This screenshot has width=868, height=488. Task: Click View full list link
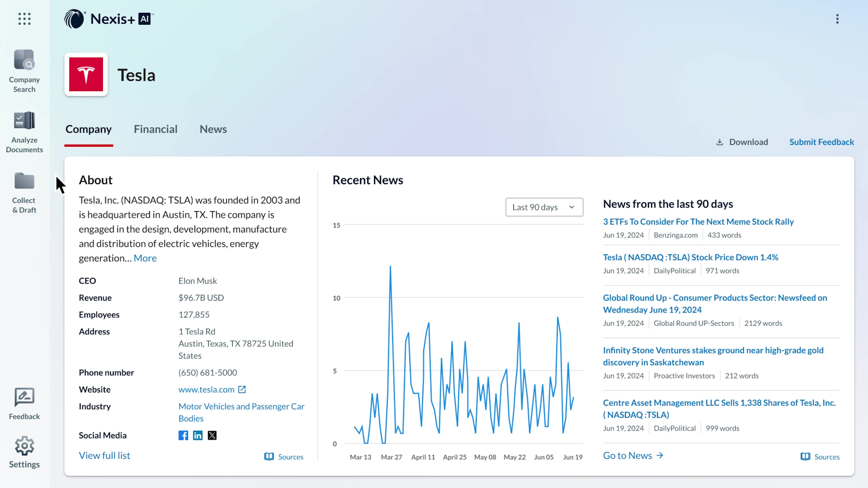coord(104,456)
